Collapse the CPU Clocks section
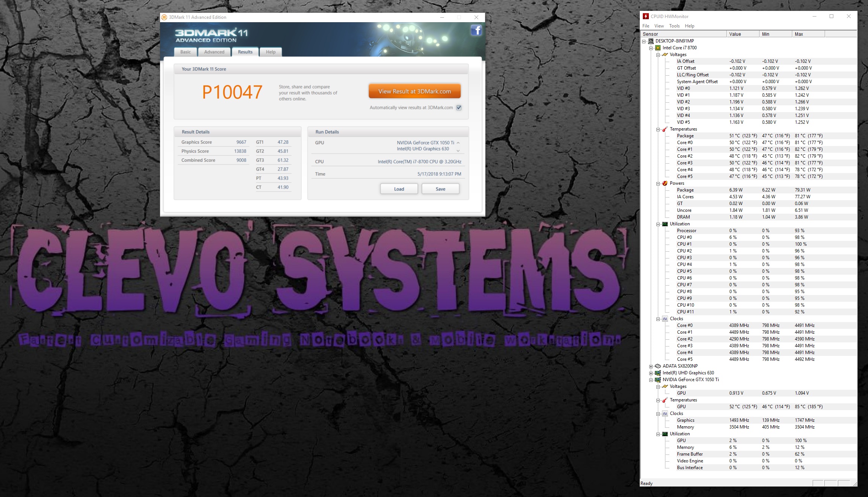Screen dimensions: 868x497 point(658,319)
